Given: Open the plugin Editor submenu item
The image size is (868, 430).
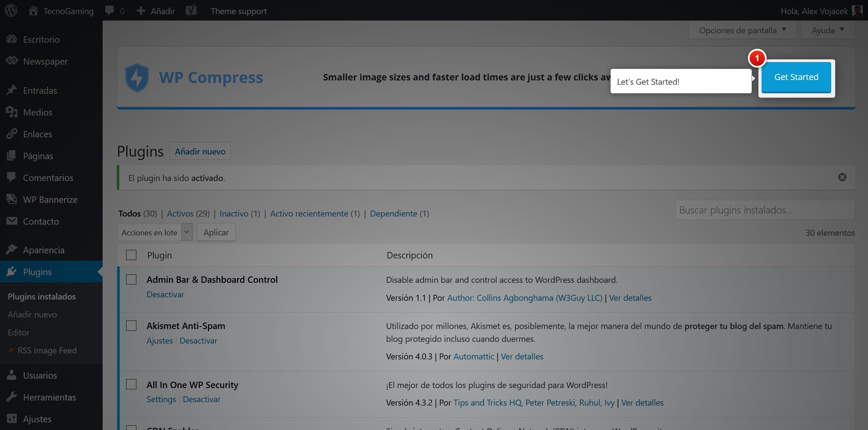Looking at the screenshot, I should pos(18,332).
